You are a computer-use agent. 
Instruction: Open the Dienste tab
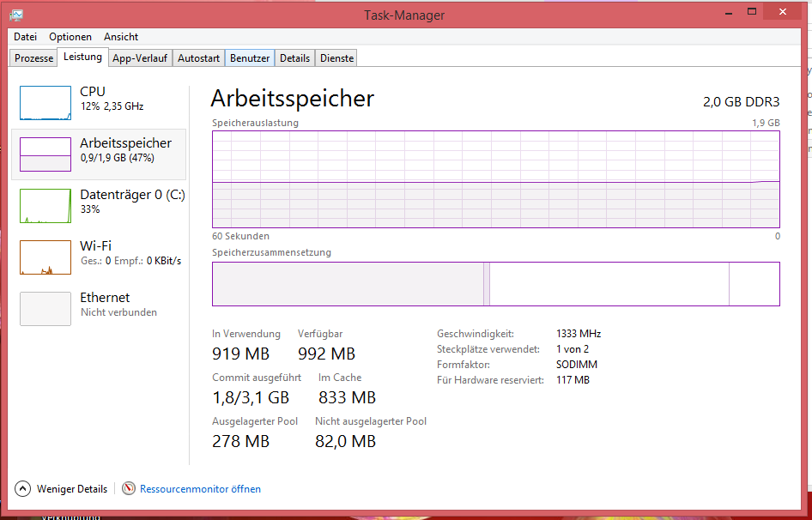click(x=336, y=58)
